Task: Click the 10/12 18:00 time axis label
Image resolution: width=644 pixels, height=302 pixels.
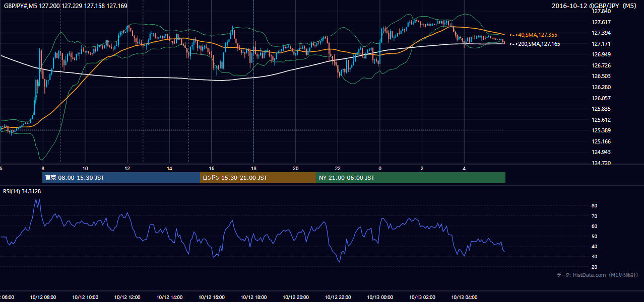Action: (x=253, y=297)
